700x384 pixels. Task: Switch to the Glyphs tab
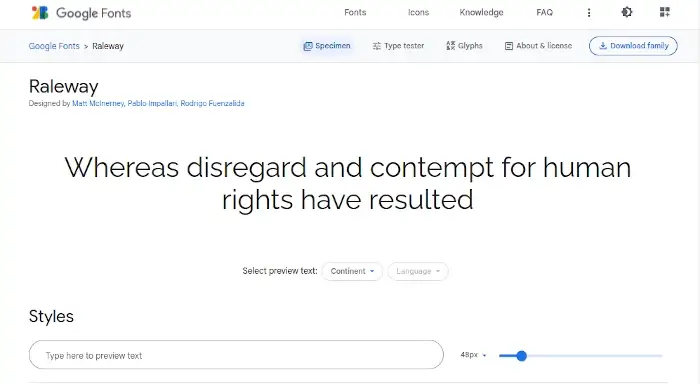coord(464,46)
